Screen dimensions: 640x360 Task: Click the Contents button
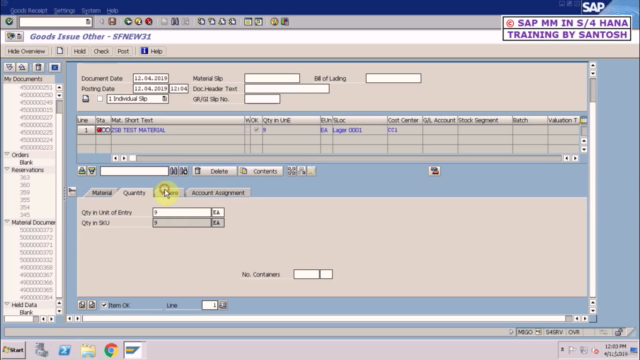[x=260, y=171]
